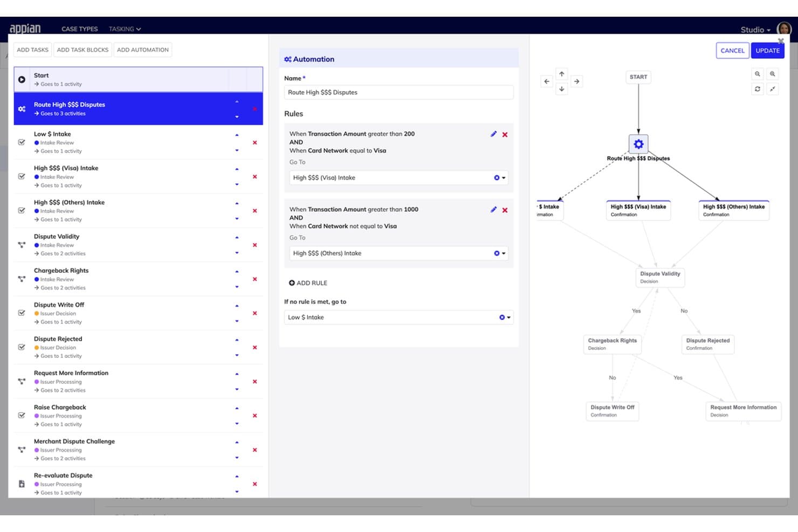Pan the diagram up with arrow
Viewport: 798px width, 532px height.
562,74
